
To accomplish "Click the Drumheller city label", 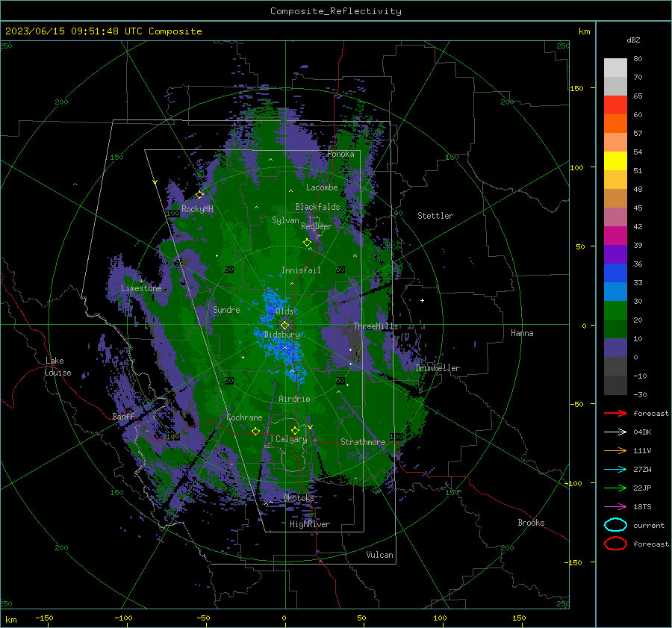I will (x=438, y=368).
